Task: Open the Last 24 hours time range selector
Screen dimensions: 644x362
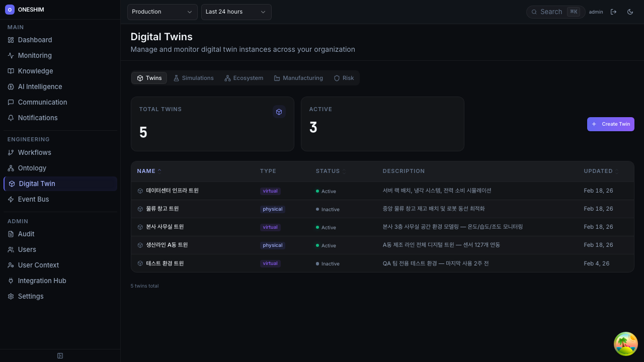Action: click(236, 12)
